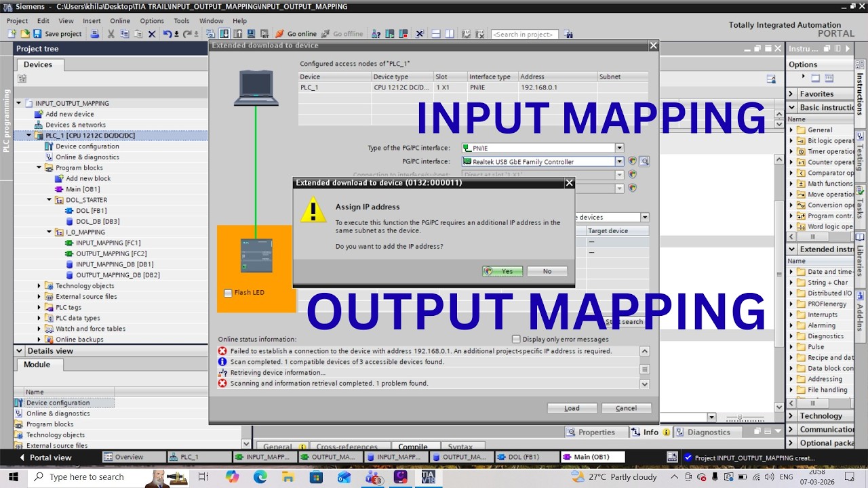Open the Realtek USB GbE interface dropdown
Screen dimensions: 868x488
619,161
